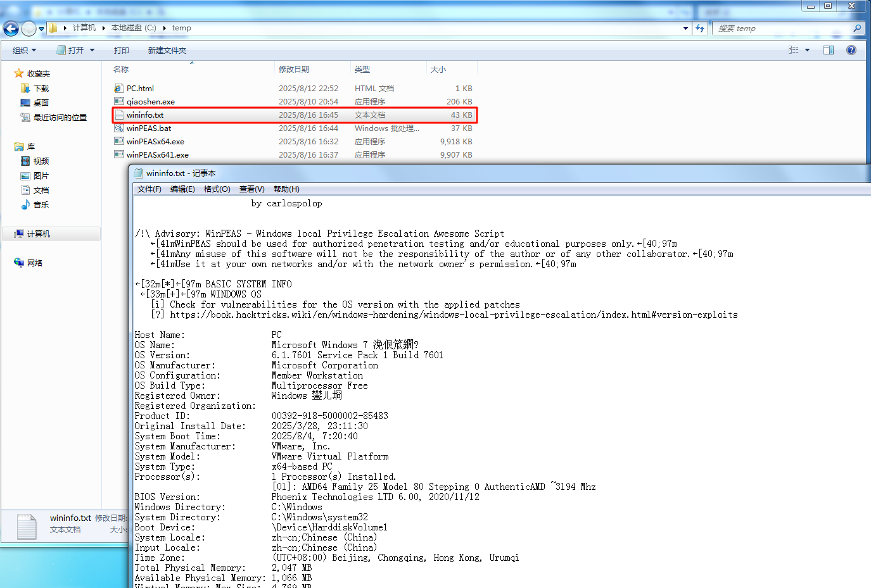Open the change view options dropdown arrow

pos(807,50)
